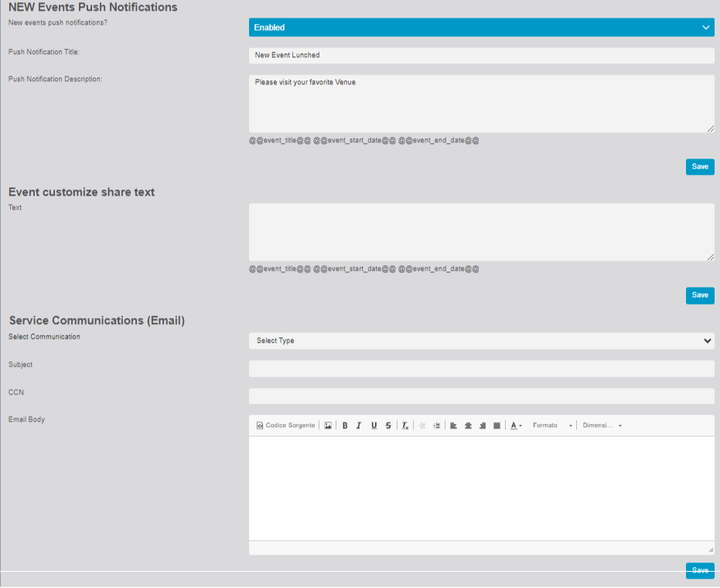Open the text color picker

516,426
